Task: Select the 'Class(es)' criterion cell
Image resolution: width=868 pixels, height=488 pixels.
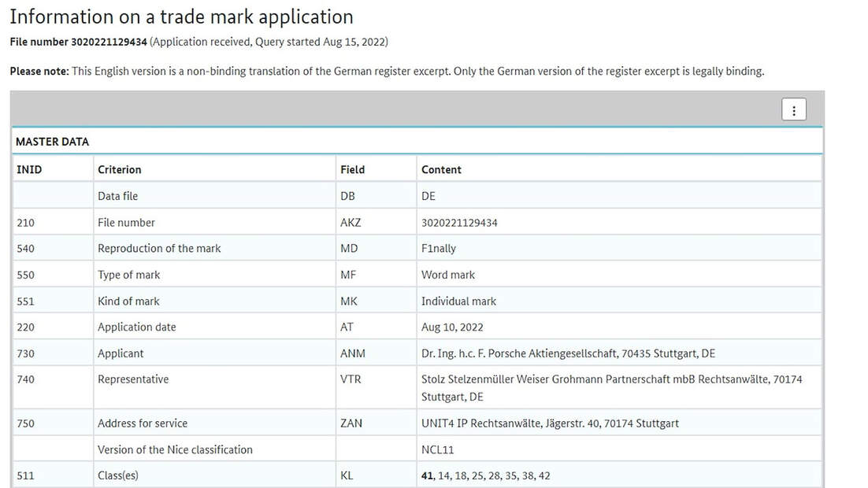Action: 214,475
